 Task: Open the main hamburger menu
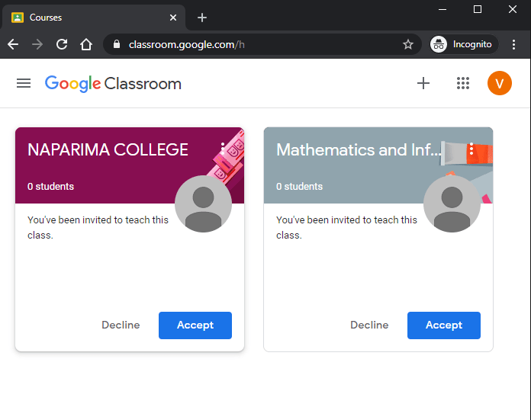(x=24, y=83)
